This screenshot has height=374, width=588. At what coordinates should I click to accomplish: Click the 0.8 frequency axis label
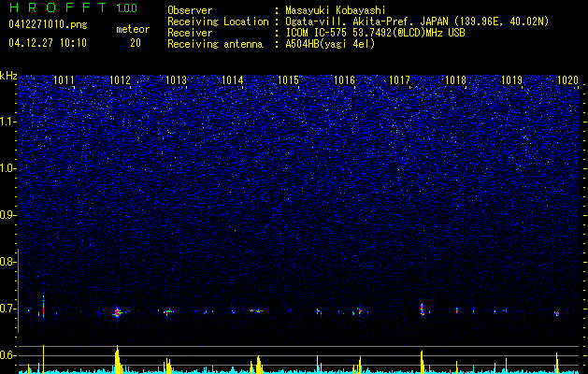tap(7, 262)
